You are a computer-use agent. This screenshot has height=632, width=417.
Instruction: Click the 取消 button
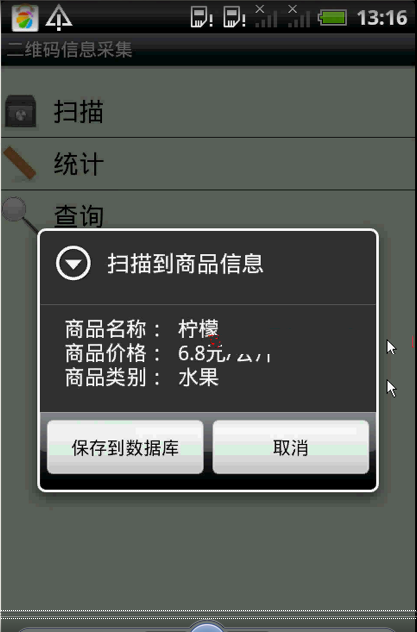290,447
